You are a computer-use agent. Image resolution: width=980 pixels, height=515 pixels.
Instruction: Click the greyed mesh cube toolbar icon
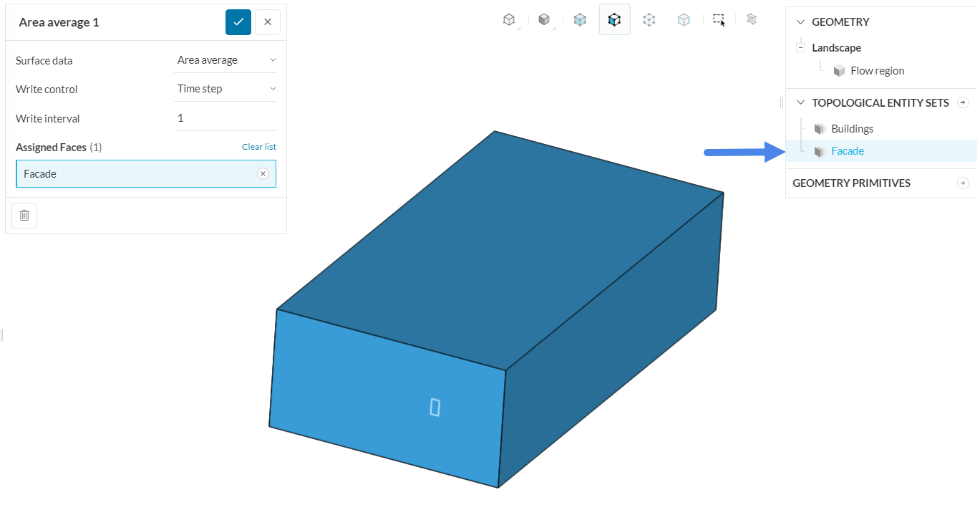tap(752, 19)
